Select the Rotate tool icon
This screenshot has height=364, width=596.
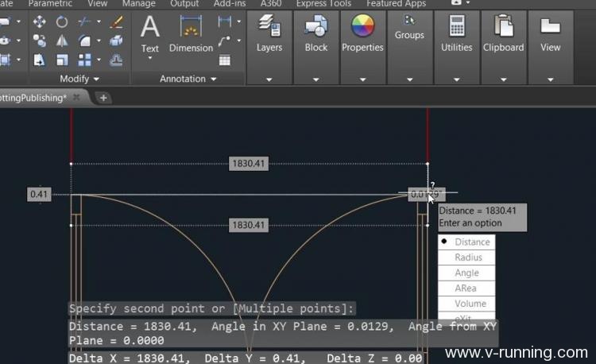(x=62, y=22)
